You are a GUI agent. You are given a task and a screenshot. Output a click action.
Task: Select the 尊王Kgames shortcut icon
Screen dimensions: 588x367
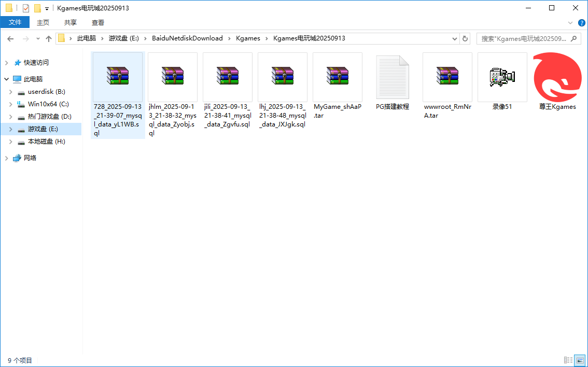(557, 76)
